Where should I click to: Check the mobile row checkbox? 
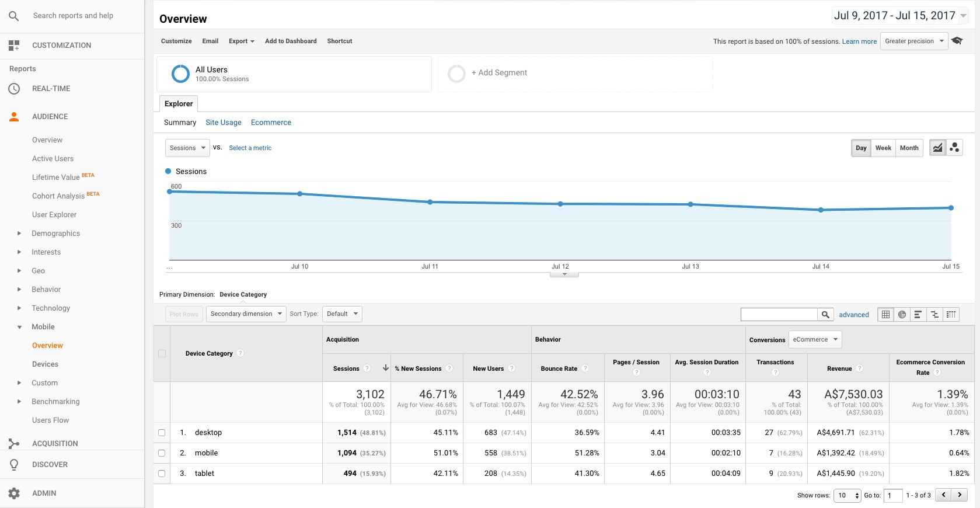[x=162, y=453]
